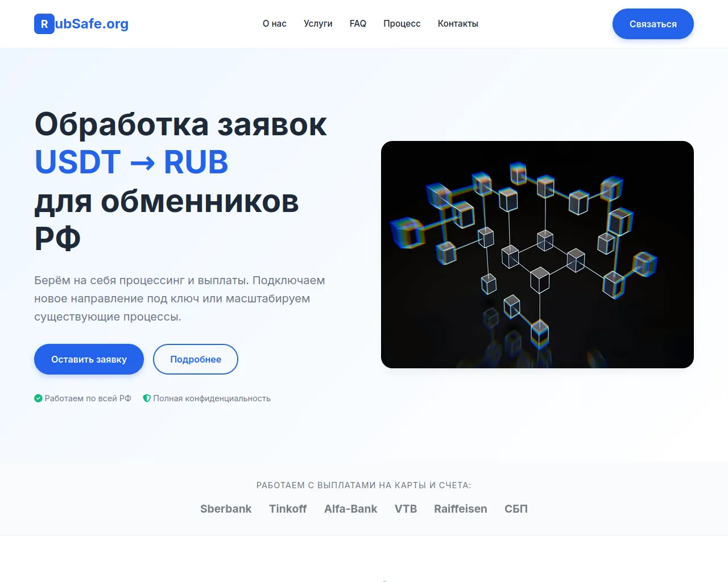728x582 pixels.
Task: Select the Alfa-Bank label
Action: (x=350, y=509)
